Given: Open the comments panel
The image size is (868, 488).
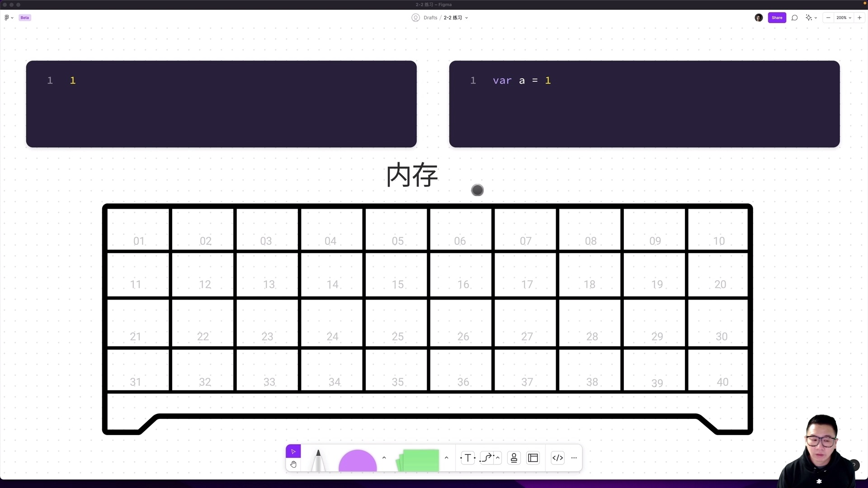Looking at the screenshot, I should (x=794, y=18).
